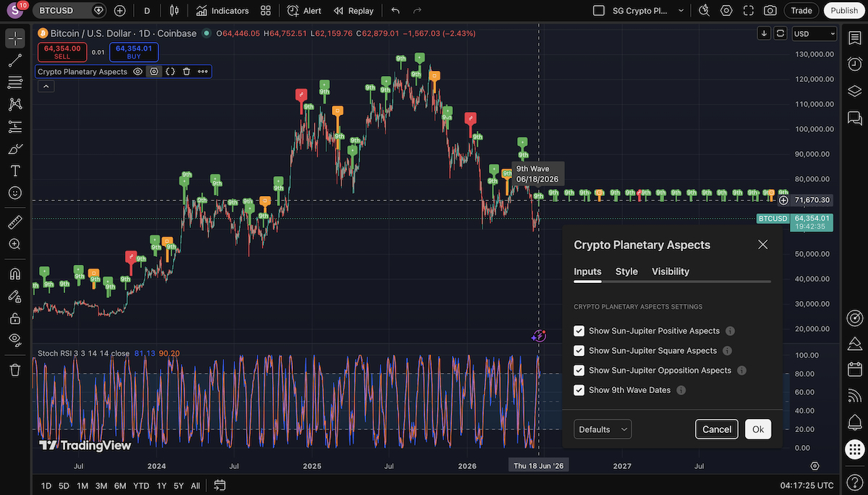Switch to the Style tab
868x495 pixels.
[626, 271]
